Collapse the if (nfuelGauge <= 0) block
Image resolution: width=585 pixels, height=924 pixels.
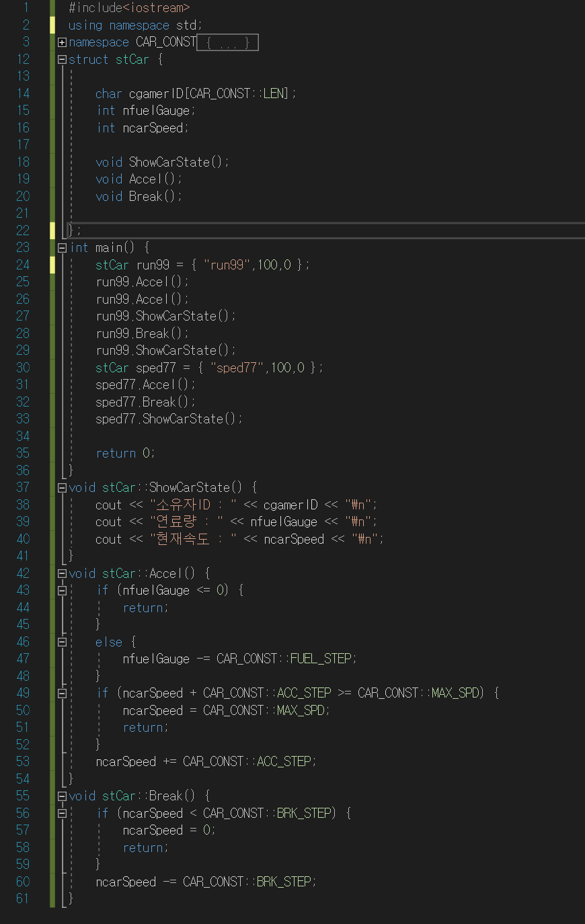click(63, 591)
